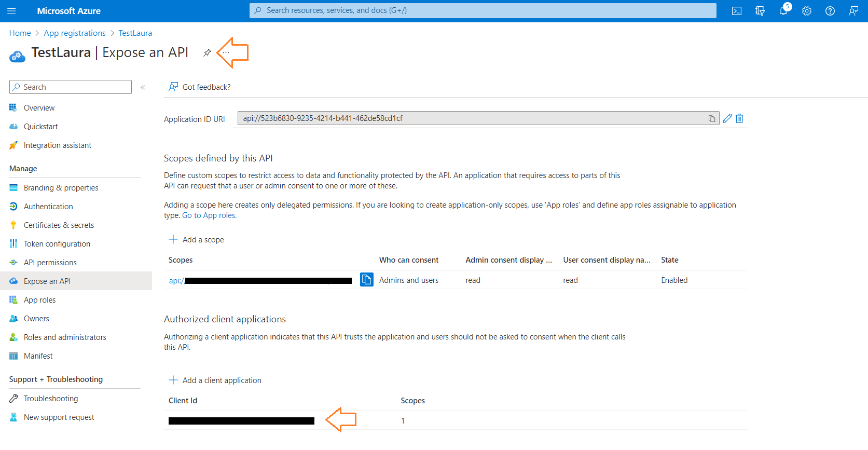Click the Who can consent column header
This screenshot has height=450, width=868.
409,260
